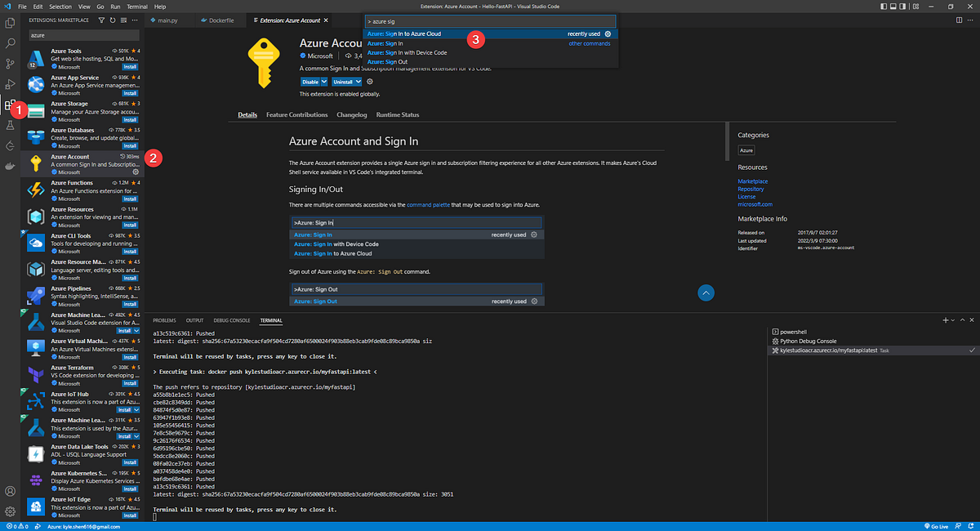This screenshot has height=531, width=980.
Task: Open the Uninstall dropdown arrow for Azure Account
Action: (x=359, y=82)
